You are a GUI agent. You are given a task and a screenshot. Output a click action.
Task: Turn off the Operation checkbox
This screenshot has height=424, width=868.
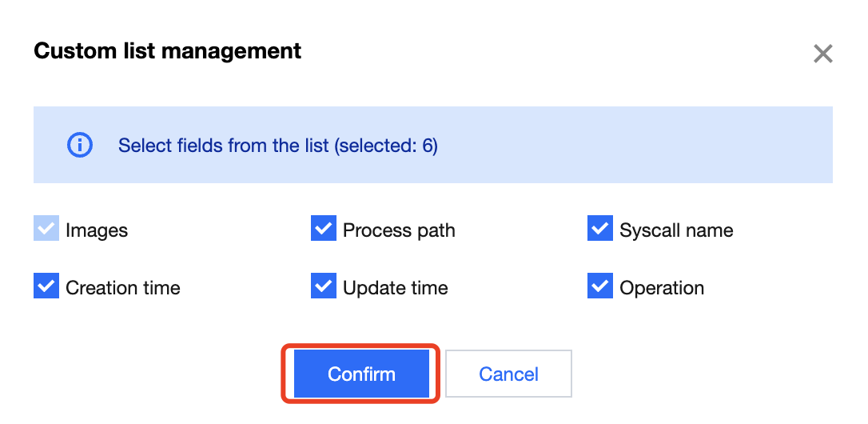point(599,286)
